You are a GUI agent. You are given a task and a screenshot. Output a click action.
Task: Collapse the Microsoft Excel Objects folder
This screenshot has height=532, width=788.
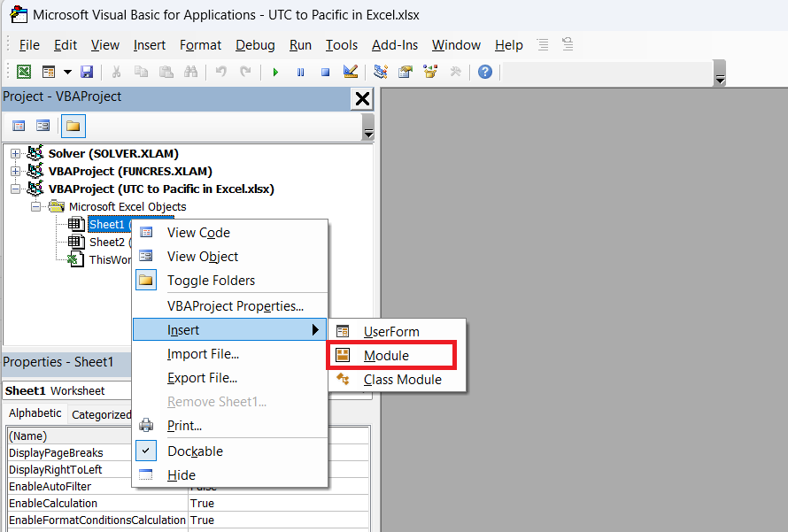tap(35, 206)
